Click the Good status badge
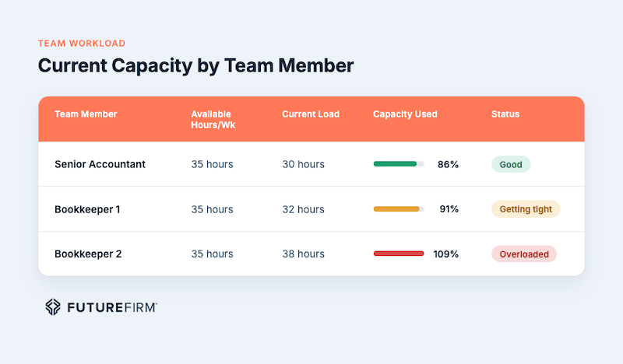This screenshot has width=623, height=364. tap(511, 164)
